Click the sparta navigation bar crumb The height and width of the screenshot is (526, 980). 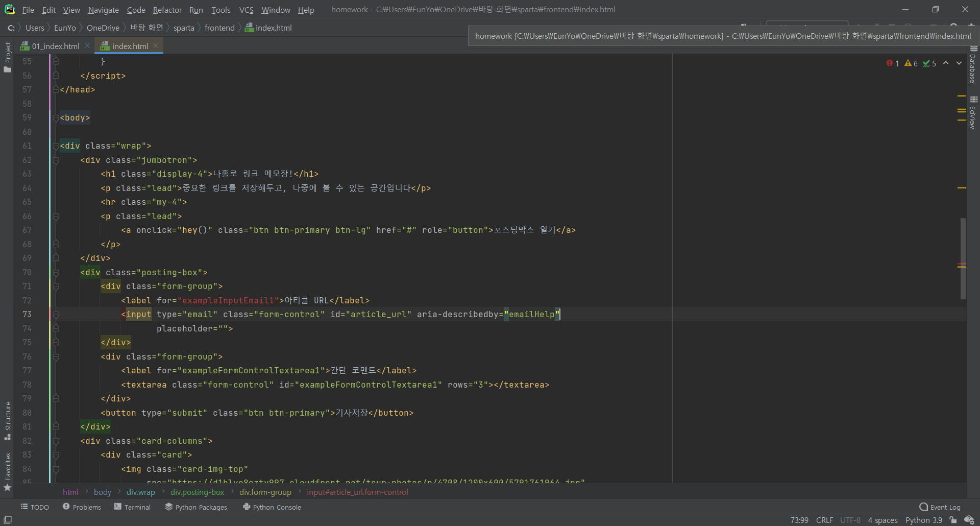(184, 28)
